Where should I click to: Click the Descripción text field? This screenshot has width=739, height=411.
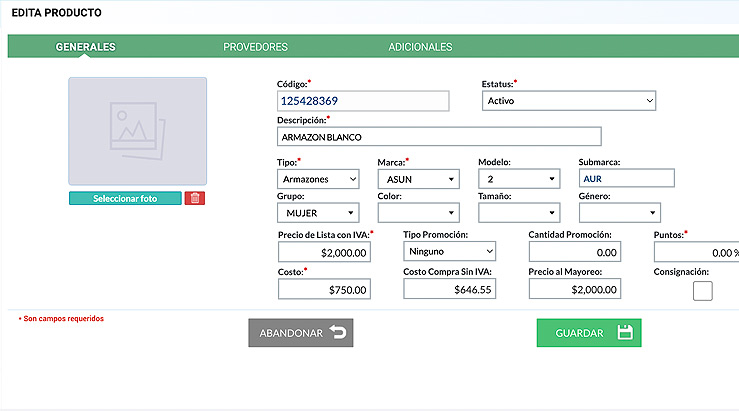click(439, 137)
